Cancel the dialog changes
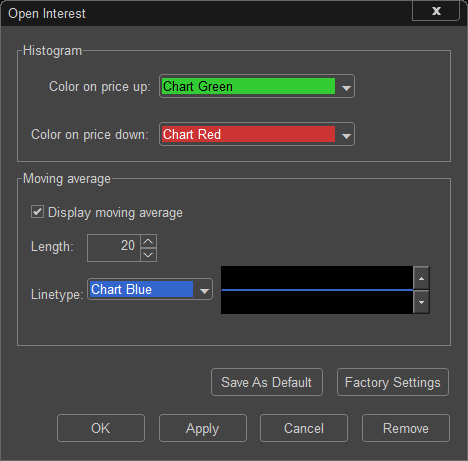The height and width of the screenshot is (461, 468). tap(304, 428)
